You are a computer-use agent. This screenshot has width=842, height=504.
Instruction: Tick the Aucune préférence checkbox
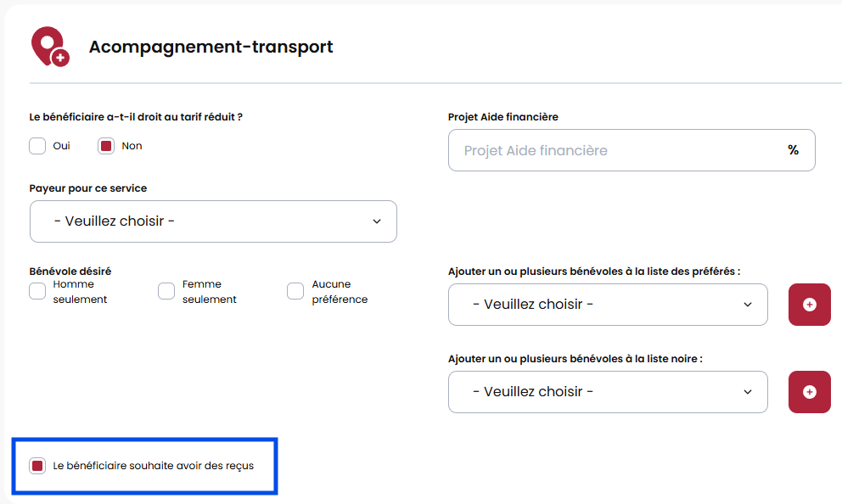[x=295, y=292]
